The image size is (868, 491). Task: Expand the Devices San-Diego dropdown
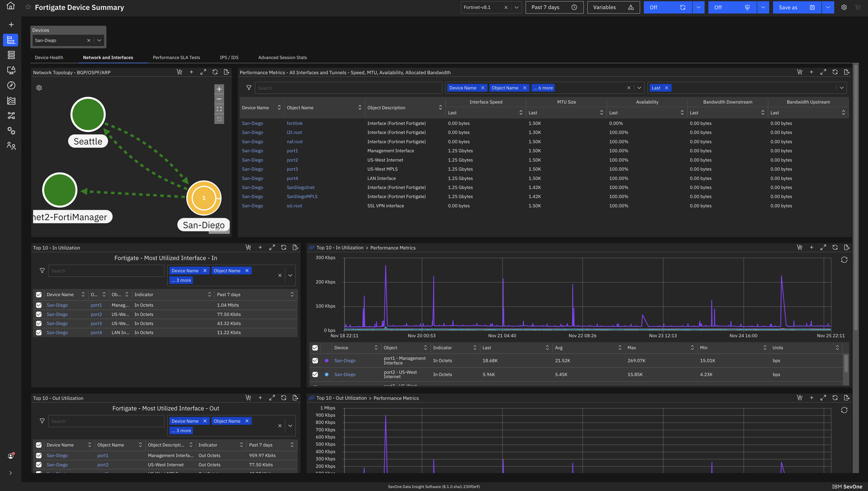[x=99, y=40]
